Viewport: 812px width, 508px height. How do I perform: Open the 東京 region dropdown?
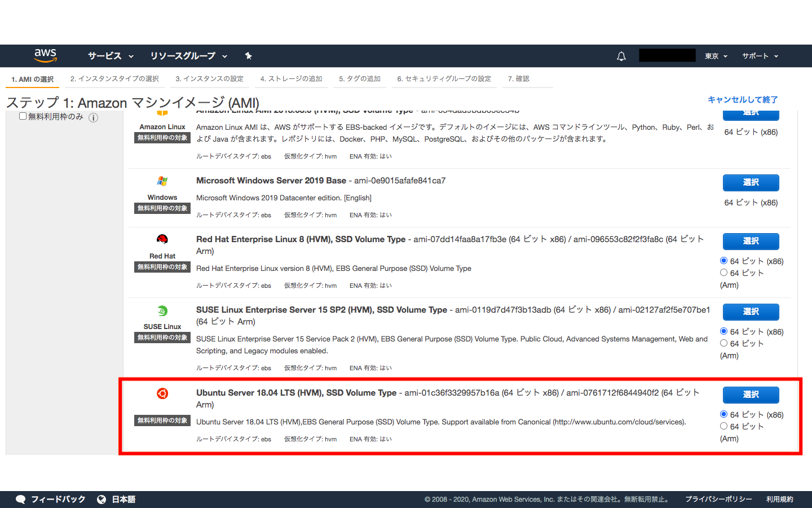716,56
